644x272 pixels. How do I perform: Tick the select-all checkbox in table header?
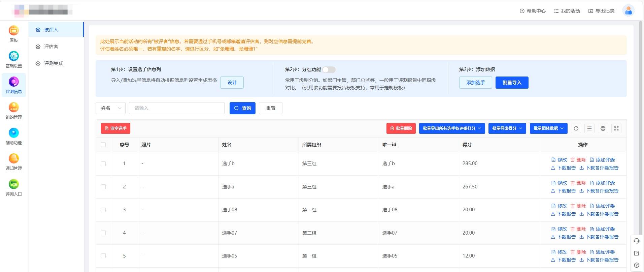pos(103,145)
